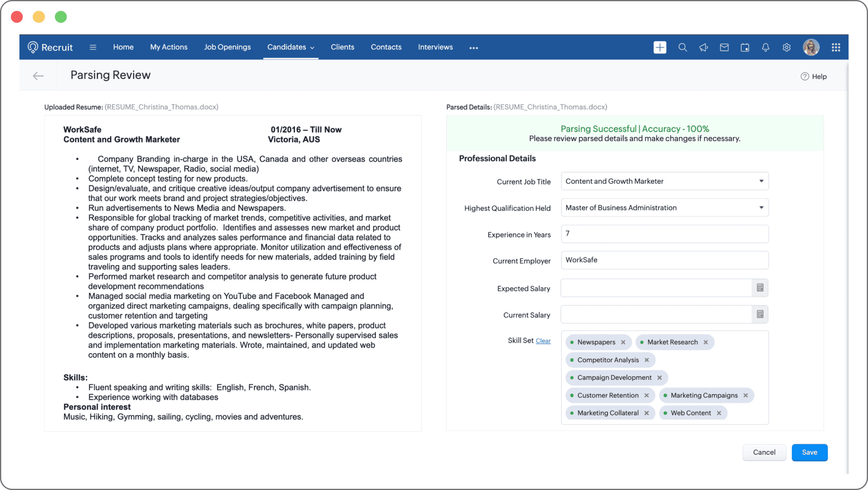Open the announcements megaphone icon
Image resolution: width=868 pixels, height=490 pixels.
coord(703,47)
